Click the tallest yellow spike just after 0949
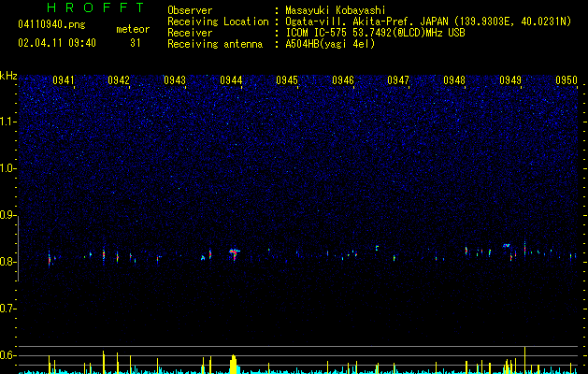The height and width of the screenshot is (374, 588). point(524,360)
